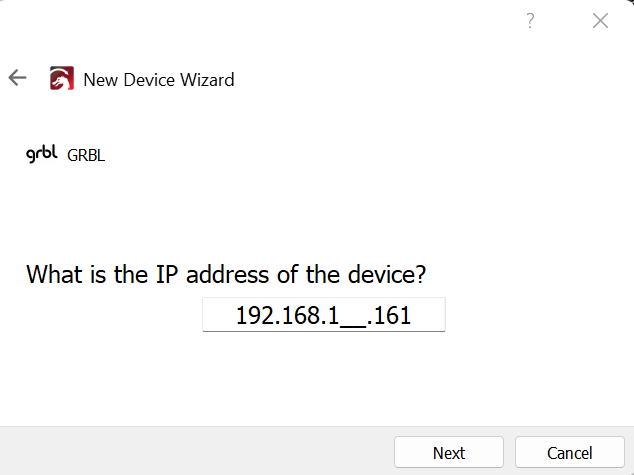Image resolution: width=634 pixels, height=475 pixels.
Task: Click the grbl logo icon
Action: point(42,154)
